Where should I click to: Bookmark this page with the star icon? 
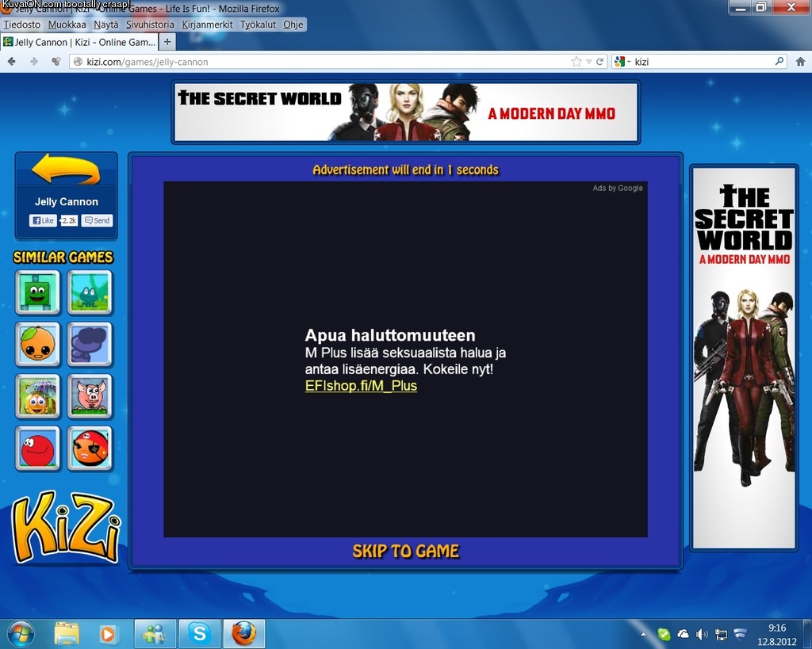coord(576,62)
